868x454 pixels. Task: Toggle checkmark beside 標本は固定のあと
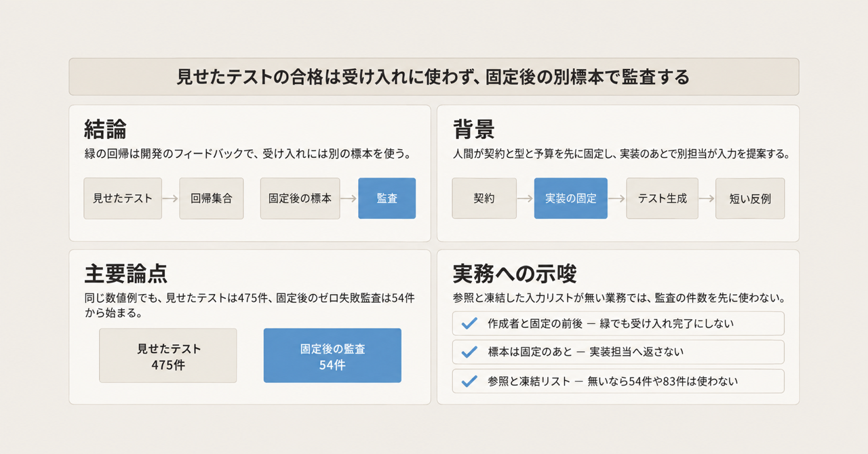[468, 352]
